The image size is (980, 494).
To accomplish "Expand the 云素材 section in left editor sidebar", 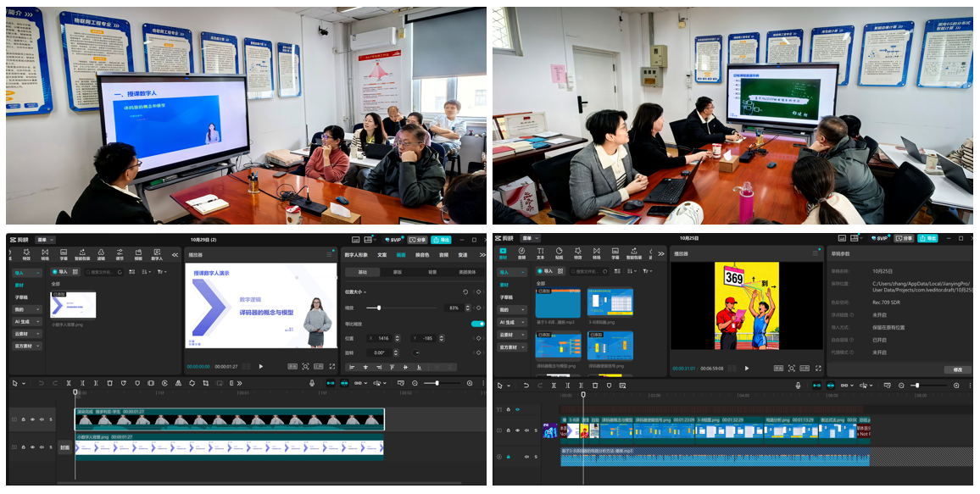I will (23, 334).
